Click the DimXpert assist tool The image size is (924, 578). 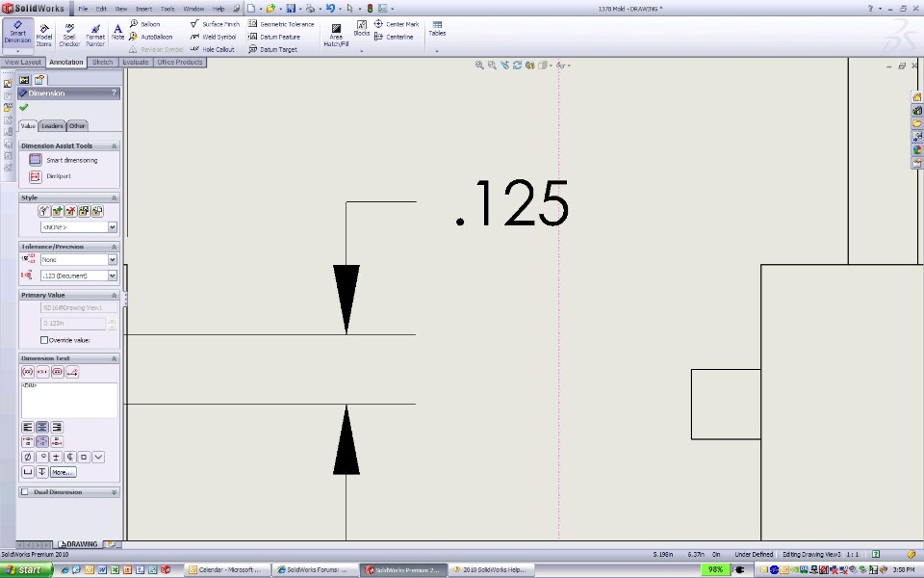click(x=50, y=175)
